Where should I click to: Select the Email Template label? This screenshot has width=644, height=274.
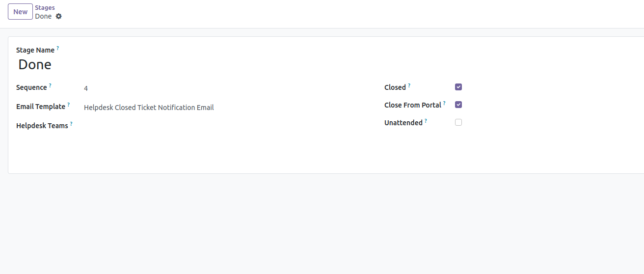(x=41, y=107)
